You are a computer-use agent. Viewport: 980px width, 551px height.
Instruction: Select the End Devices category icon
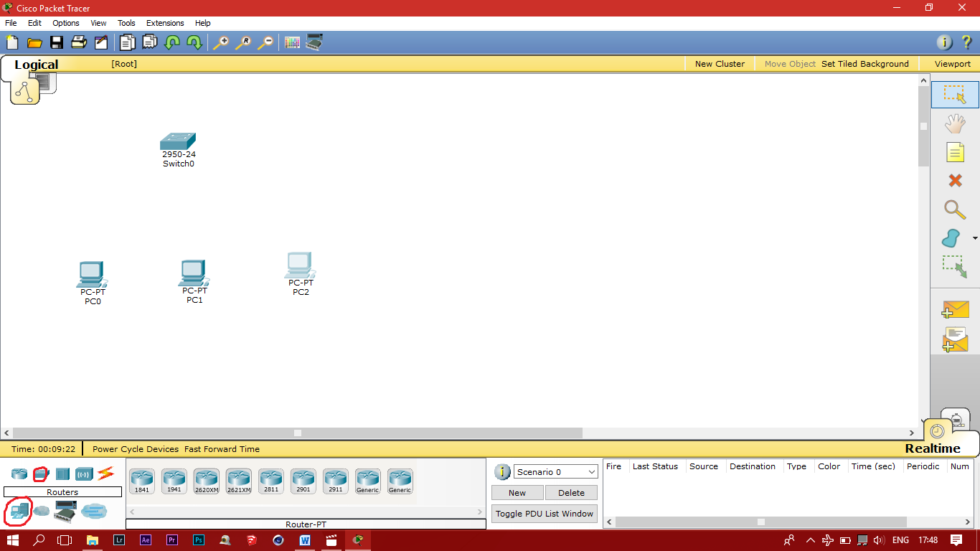[19, 511]
